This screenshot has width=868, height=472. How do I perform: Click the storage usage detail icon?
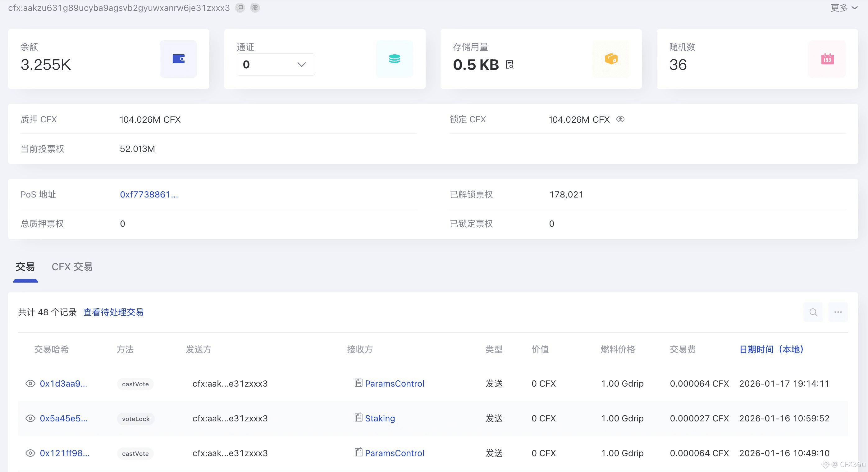click(x=510, y=65)
